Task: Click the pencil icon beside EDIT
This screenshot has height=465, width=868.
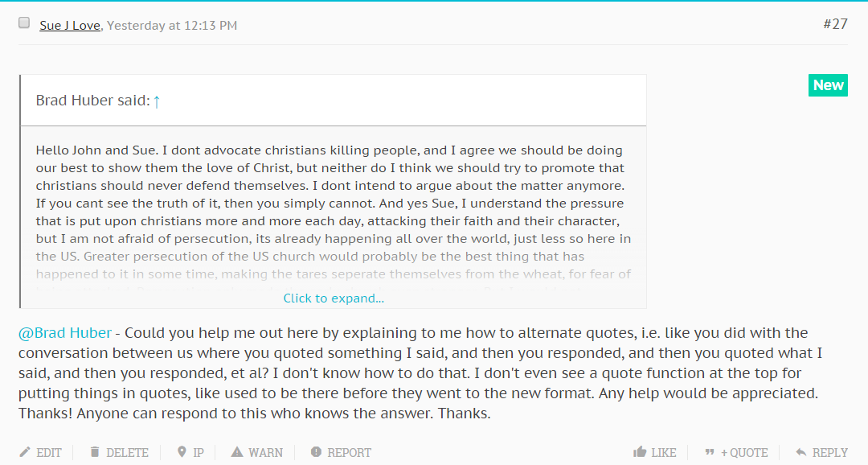Action: 24,452
